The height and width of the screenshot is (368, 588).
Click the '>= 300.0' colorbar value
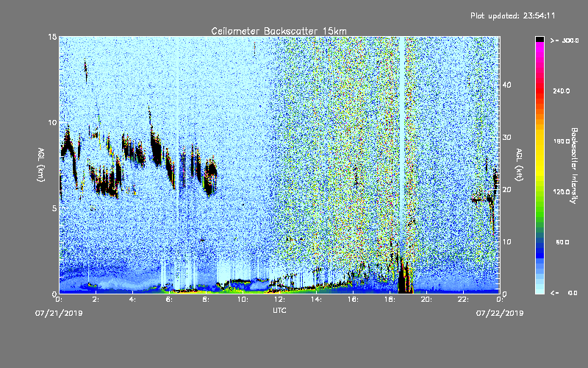pyautogui.click(x=564, y=40)
